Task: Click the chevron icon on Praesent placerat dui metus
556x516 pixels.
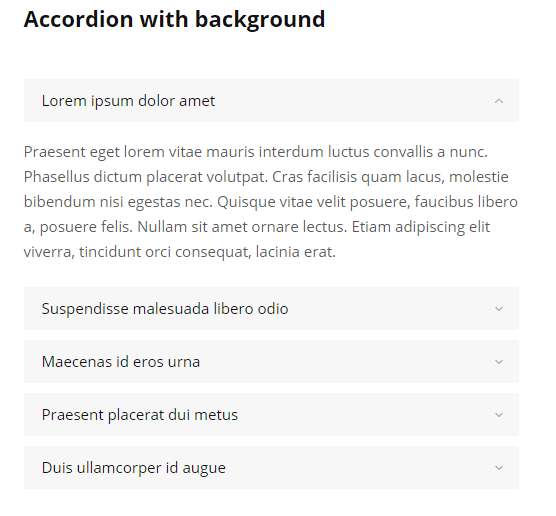Action: click(x=499, y=415)
